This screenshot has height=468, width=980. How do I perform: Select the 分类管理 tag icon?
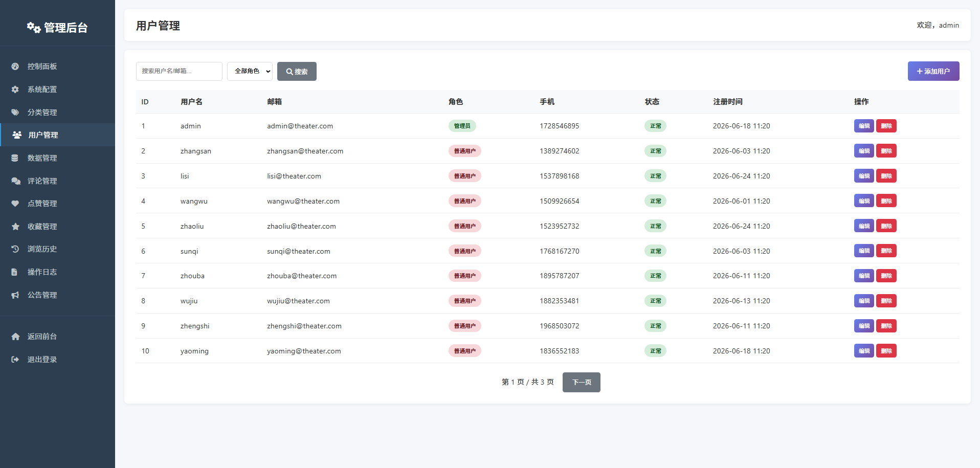point(15,113)
